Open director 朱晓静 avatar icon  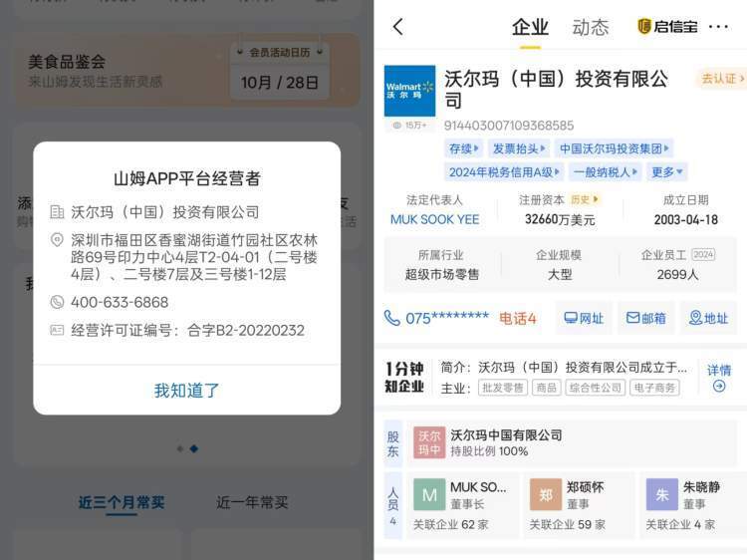coord(661,494)
